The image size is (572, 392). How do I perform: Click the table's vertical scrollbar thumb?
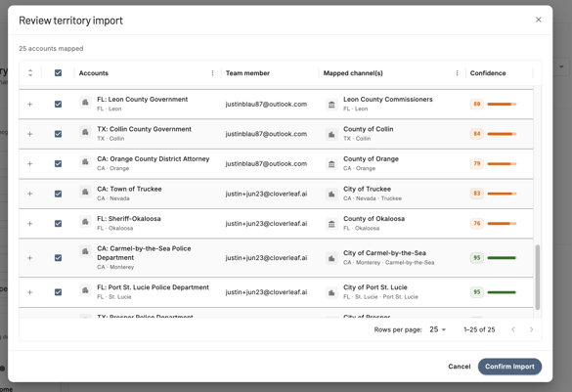point(538,278)
